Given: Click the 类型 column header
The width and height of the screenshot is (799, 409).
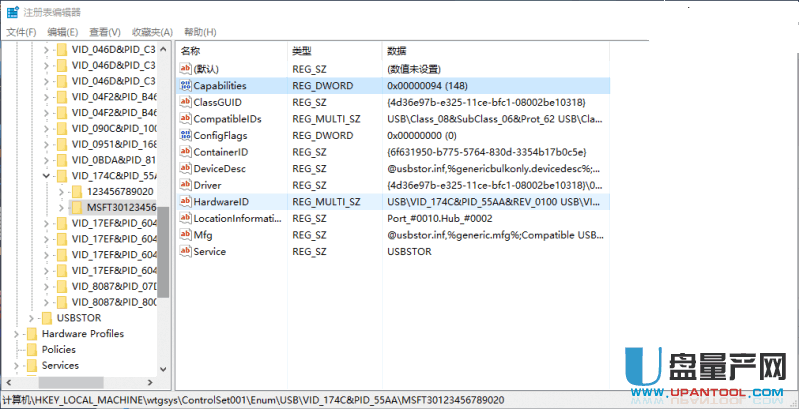Looking at the screenshot, I should [x=302, y=50].
